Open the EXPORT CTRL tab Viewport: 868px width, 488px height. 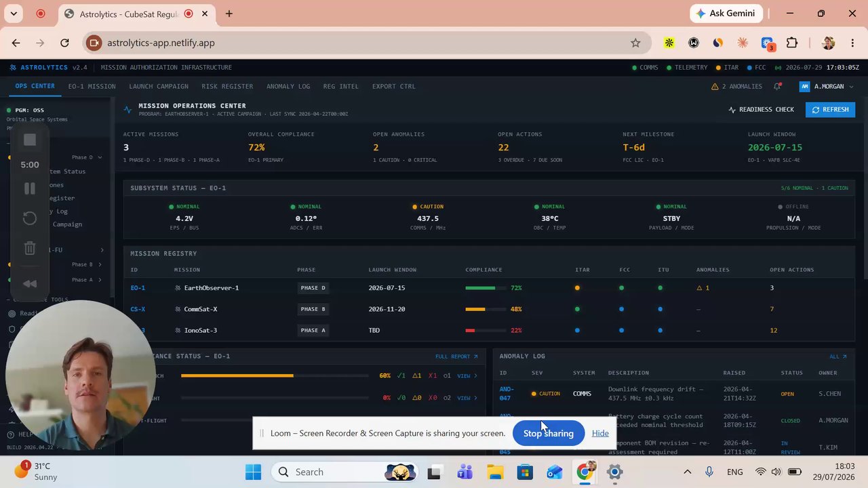coord(394,86)
